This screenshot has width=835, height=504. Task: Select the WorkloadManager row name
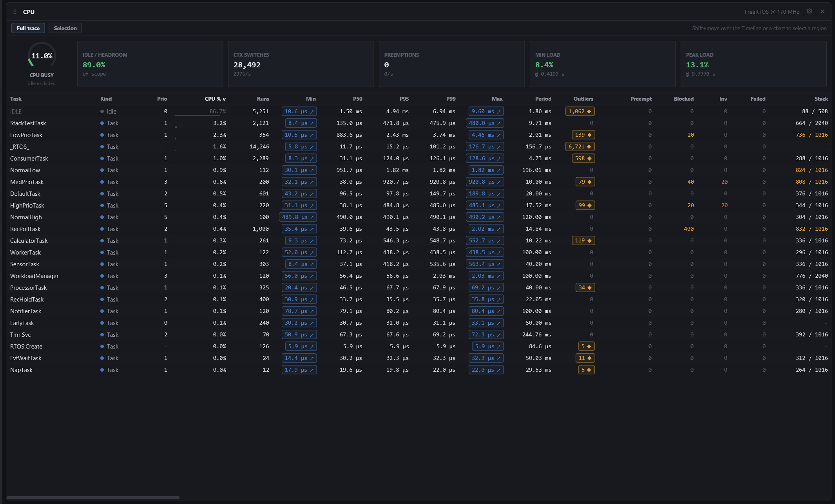tap(34, 276)
